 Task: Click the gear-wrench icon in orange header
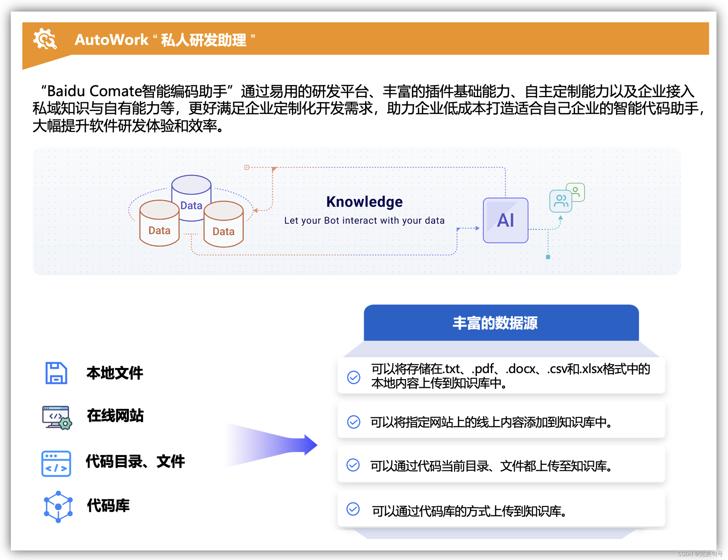(x=45, y=39)
